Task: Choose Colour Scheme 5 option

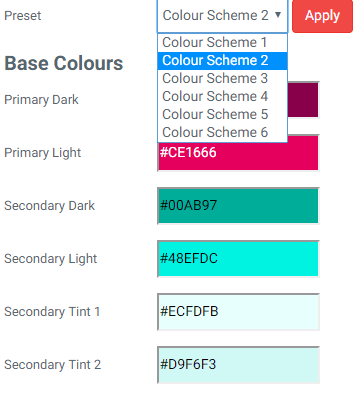Action: pos(222,115)
